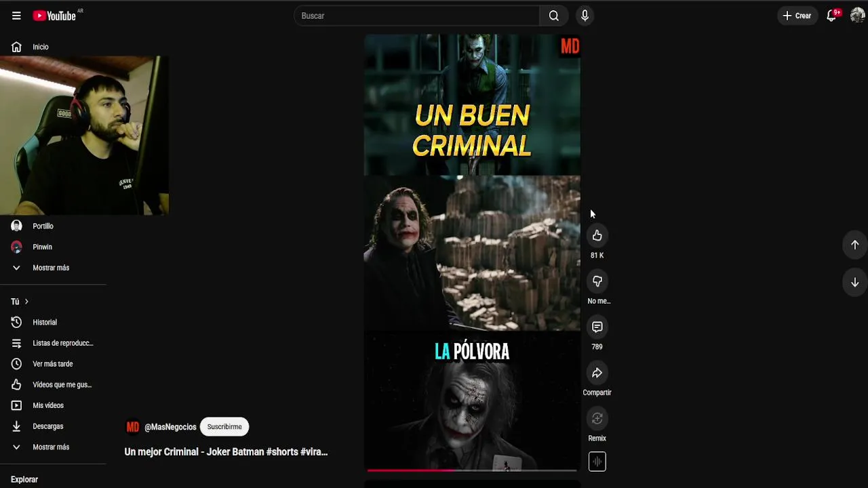
Task: Open the @MasNegocios channel link
Action: (170, 427)
